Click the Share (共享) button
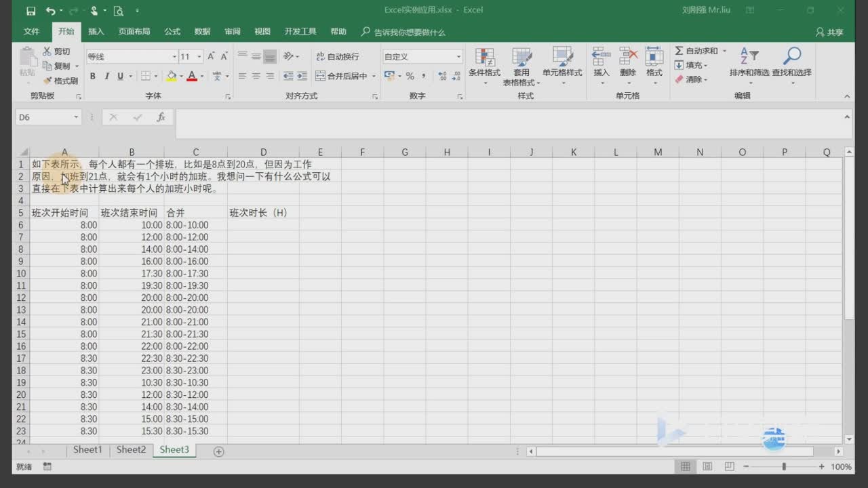 [x=830, y=32]
